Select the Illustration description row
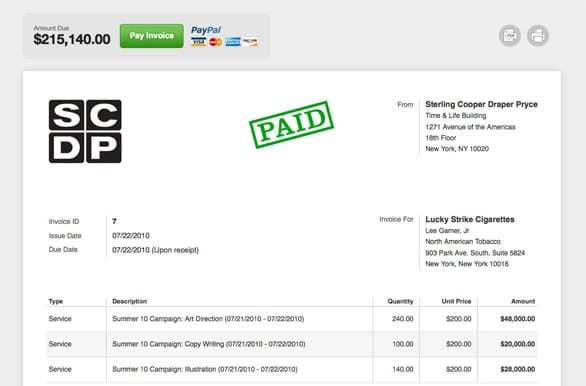Viewport: 586px width, 386px height. tap(205, 369)
